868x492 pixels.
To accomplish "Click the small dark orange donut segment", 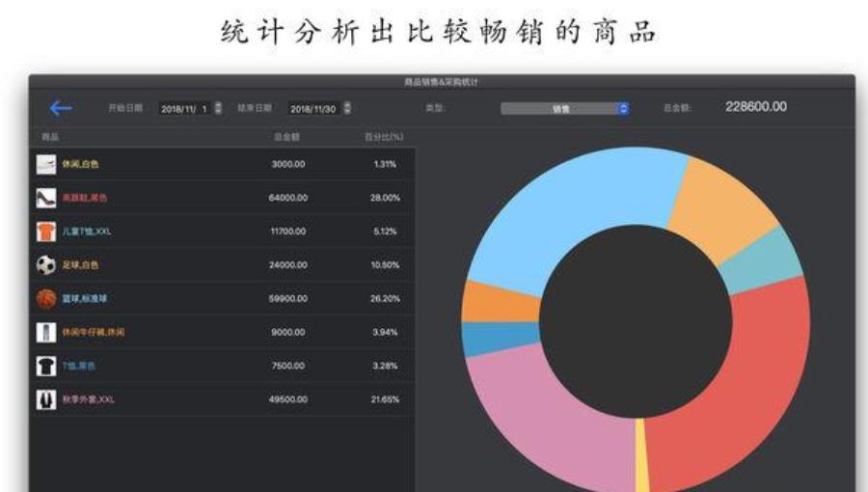I will click(499, 303).
